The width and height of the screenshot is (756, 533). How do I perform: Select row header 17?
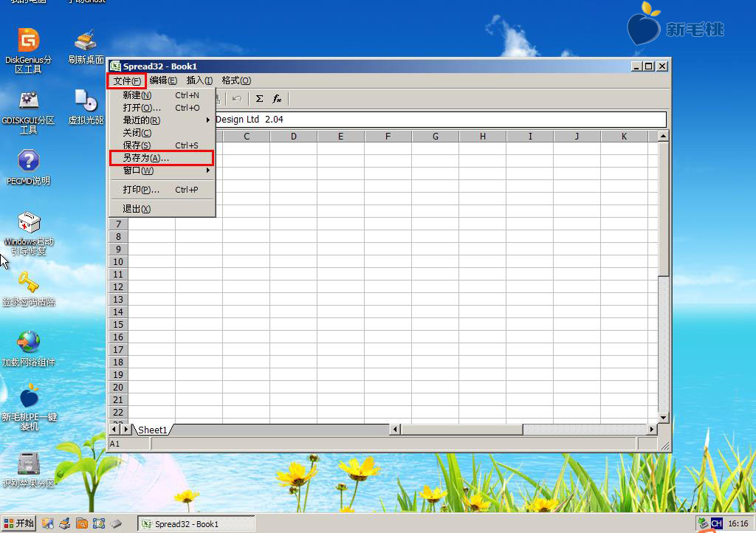click(x=118, y=349)
